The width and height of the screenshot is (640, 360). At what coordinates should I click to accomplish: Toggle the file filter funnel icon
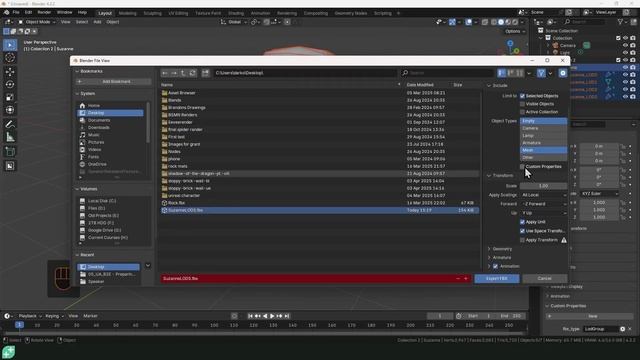coord(541,73)
